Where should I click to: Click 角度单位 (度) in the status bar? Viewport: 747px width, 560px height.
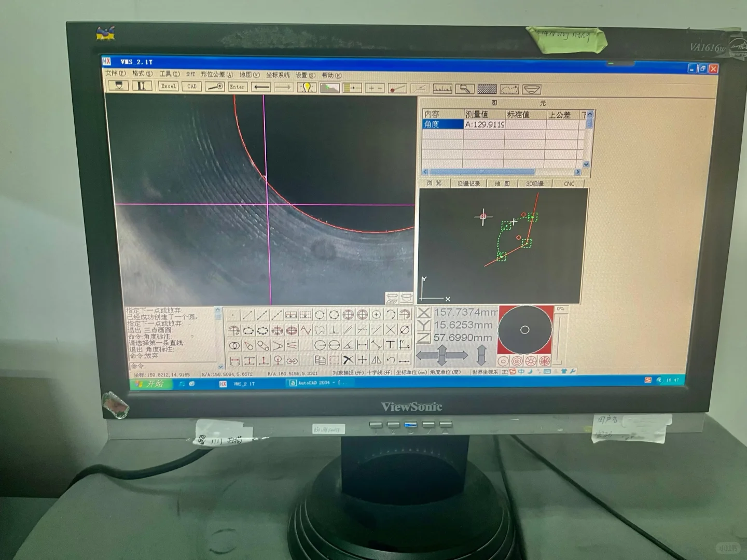pos(445,372)
